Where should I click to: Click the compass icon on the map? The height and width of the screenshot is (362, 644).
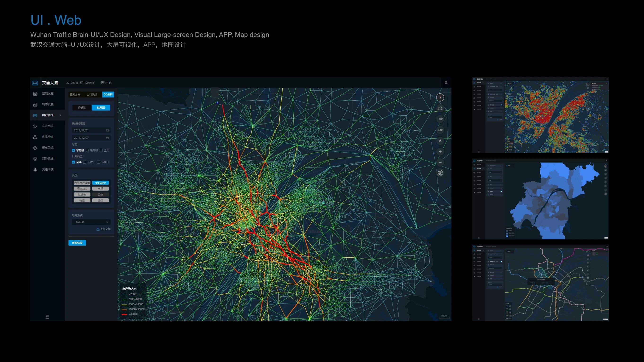pyautogui.click(x=440, y=97)
